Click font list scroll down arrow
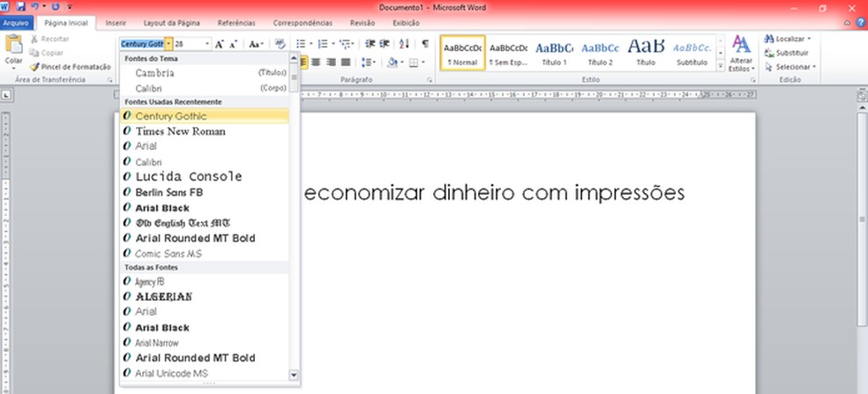868x394 pixels. (294, 375)
